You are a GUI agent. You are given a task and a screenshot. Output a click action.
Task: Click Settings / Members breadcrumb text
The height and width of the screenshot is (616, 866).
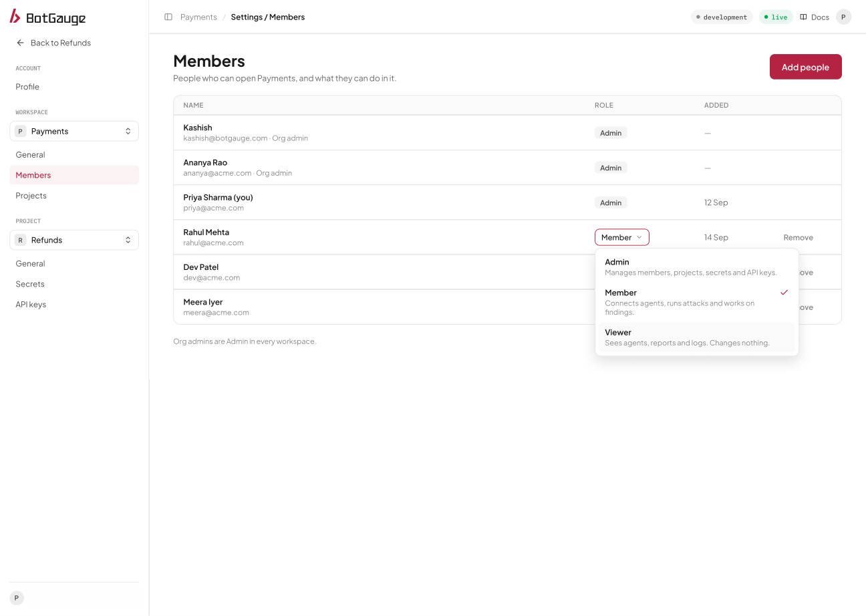click(267, 17)
